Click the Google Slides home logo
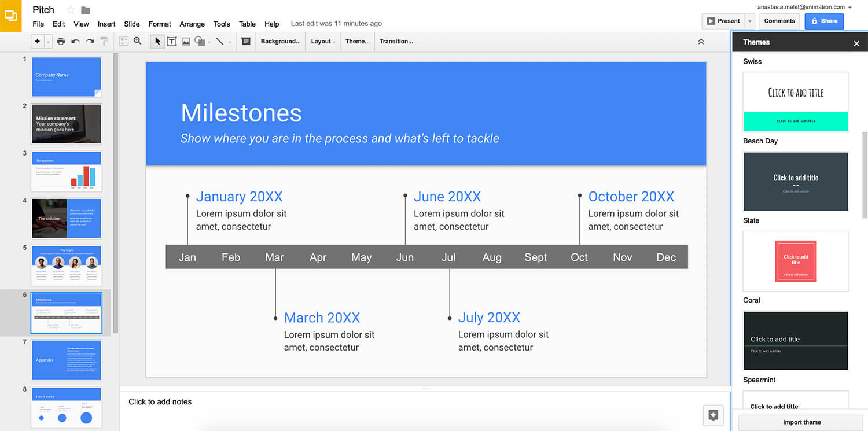 point(10,16)
